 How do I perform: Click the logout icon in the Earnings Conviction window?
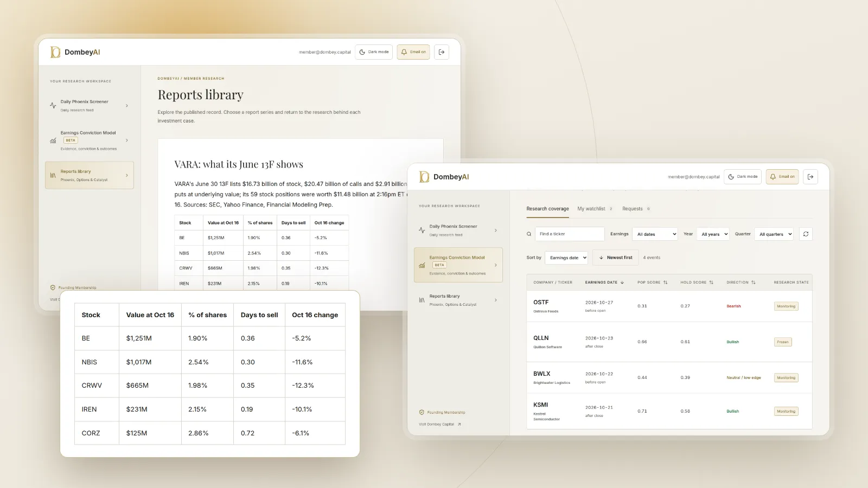pyautogui.click(x=810, y=177)
